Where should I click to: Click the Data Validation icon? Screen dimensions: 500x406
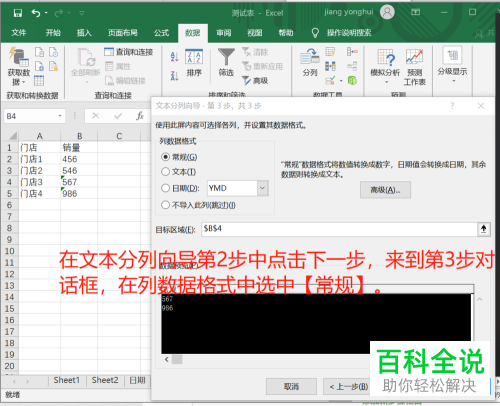[330, 80]
